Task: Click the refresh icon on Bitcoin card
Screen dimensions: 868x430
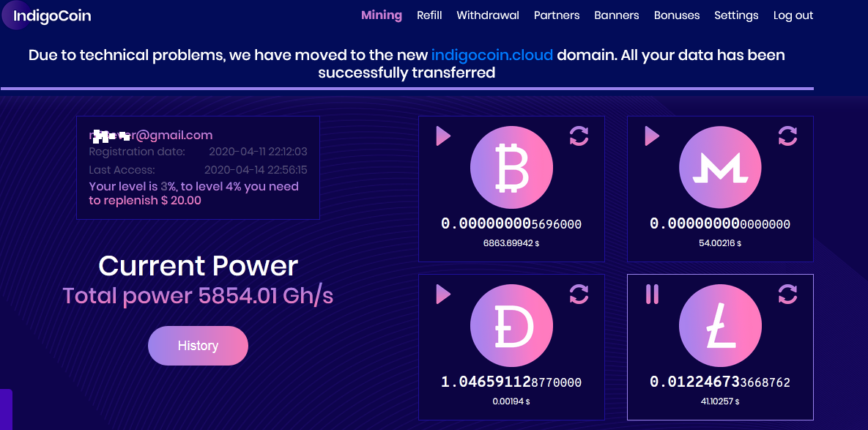Action: 579,136
